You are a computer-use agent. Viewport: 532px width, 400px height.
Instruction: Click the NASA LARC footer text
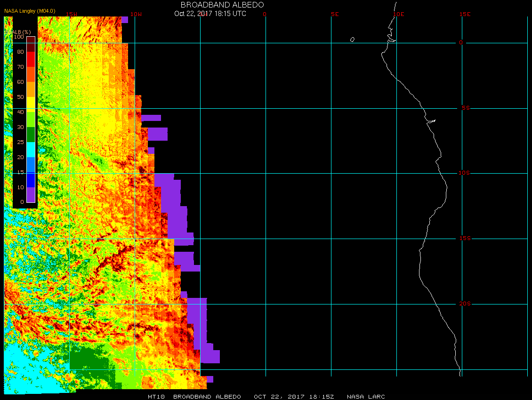click(366, 397)
